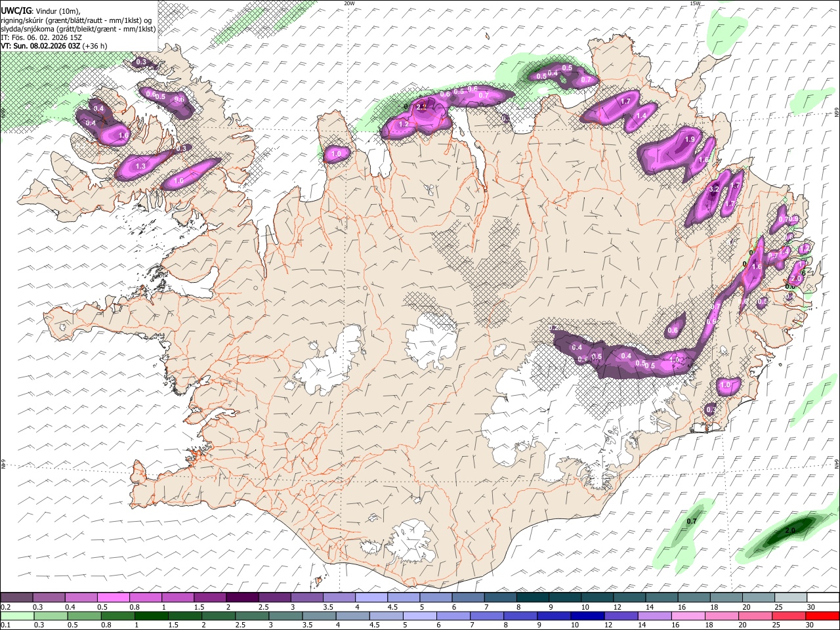Screen dimensions: 840x630
Task: Click the '2.0' label on dark green offshore rain
Action: [x=790, y=530]
